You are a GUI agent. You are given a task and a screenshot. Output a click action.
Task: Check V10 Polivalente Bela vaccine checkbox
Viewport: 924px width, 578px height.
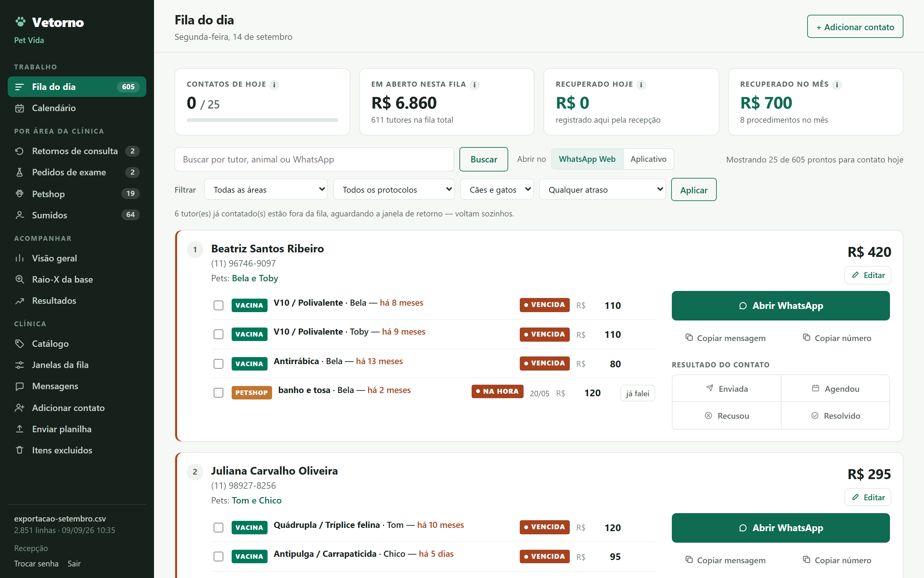pos(218,305)
